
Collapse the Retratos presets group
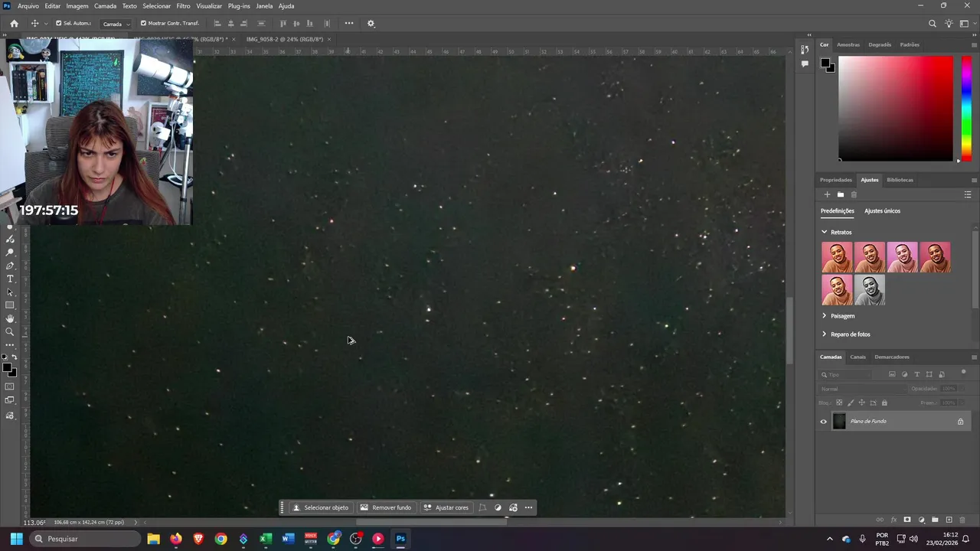pos(825,232)
